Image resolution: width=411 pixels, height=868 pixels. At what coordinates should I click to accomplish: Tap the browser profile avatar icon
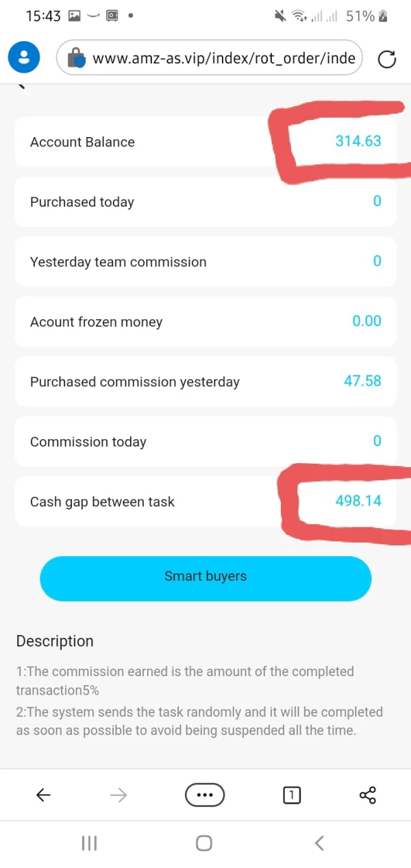[x=24, y=58]
